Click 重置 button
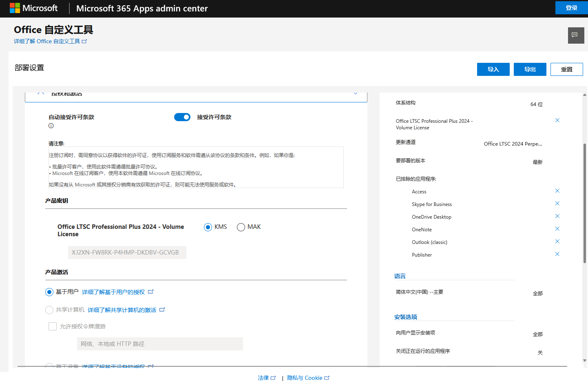 tap(567, 69)
